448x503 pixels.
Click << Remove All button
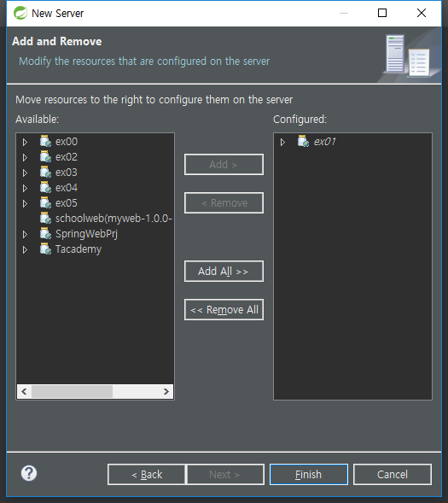[x=224, y=310]
